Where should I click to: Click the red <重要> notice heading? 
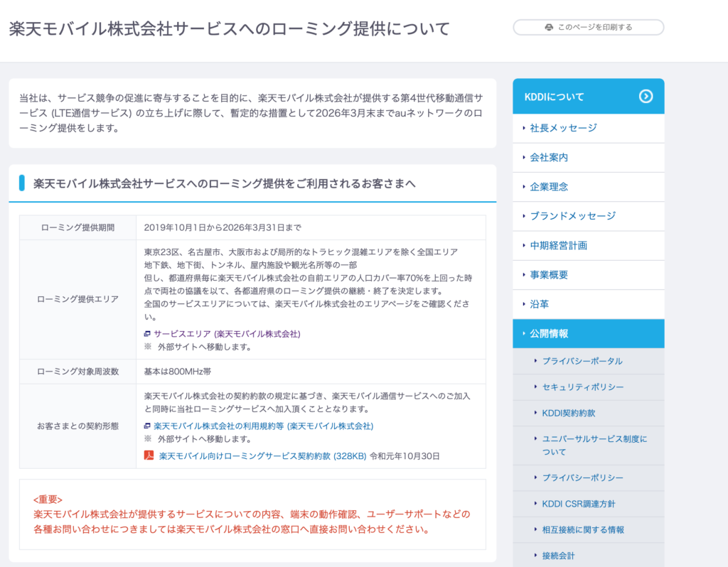point(48,499)
